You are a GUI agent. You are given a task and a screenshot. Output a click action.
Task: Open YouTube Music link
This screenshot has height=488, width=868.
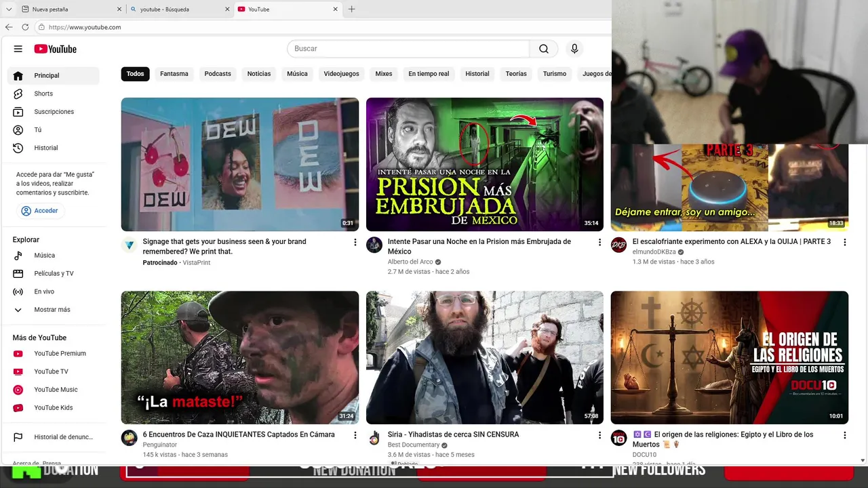(x=54, y=390)
